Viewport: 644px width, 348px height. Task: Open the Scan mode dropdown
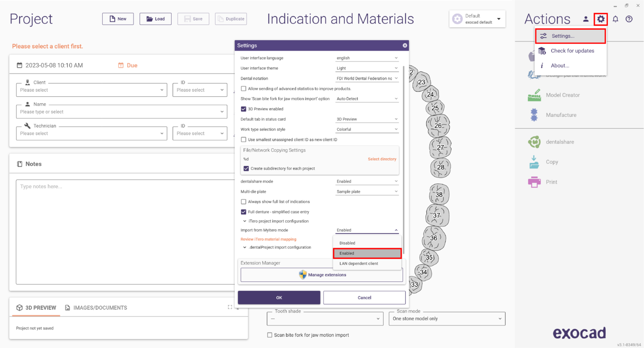pyautogui.click(x=447, y=319)
